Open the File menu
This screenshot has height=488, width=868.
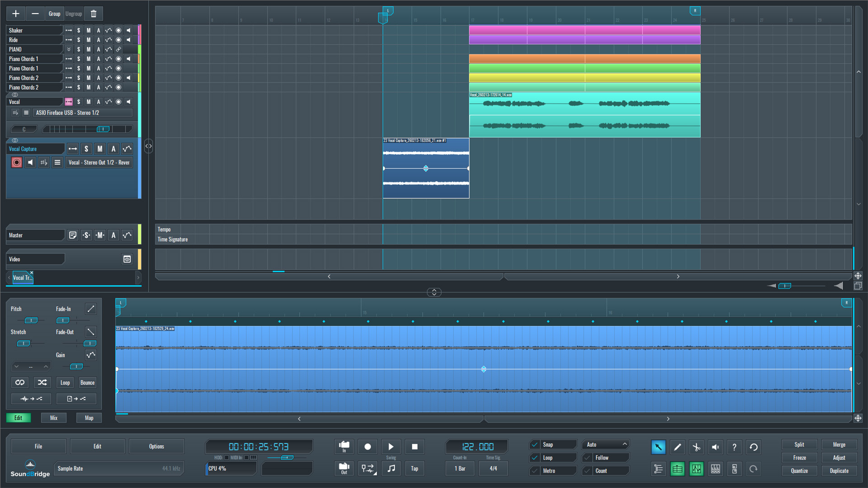(x=38, y=446)
